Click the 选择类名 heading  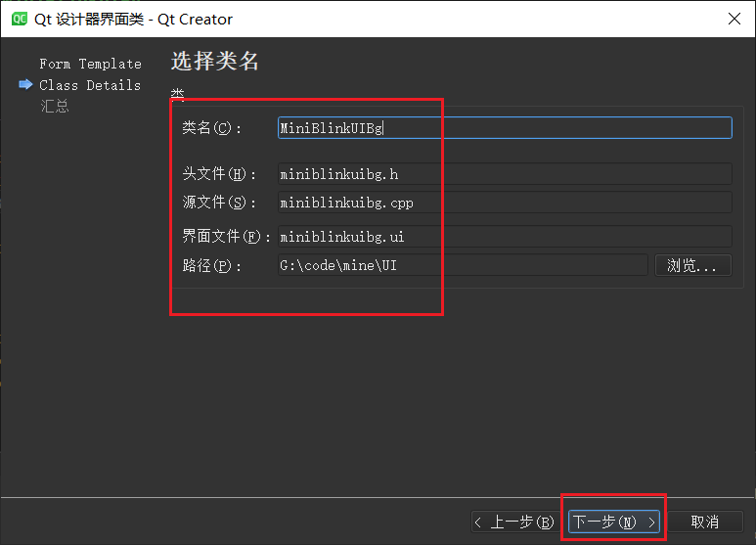(214, 62)
